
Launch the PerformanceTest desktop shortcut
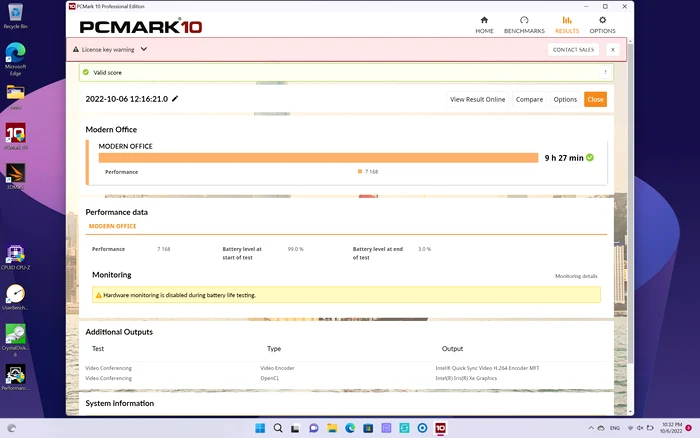pos(16,377)
